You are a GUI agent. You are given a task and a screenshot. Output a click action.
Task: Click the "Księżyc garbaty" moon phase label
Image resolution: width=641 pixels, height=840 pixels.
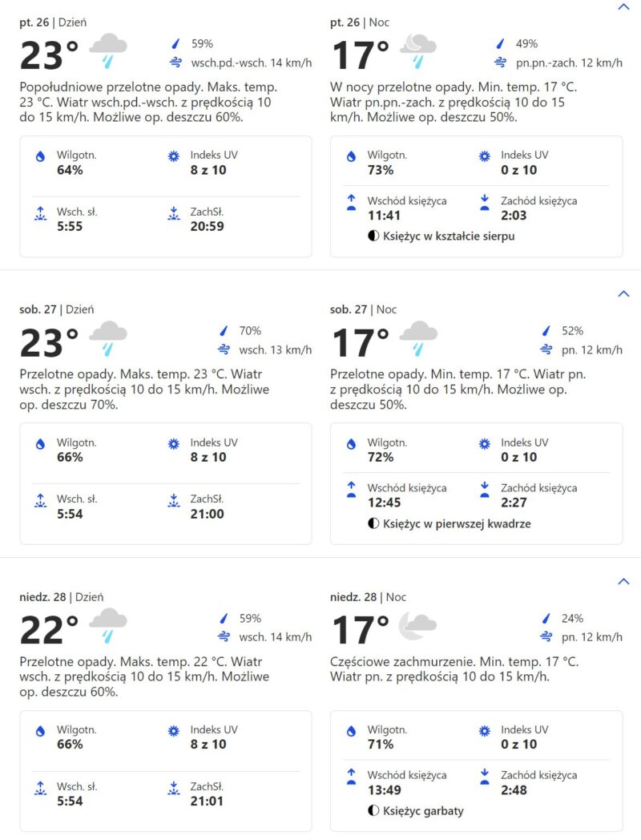422,811
